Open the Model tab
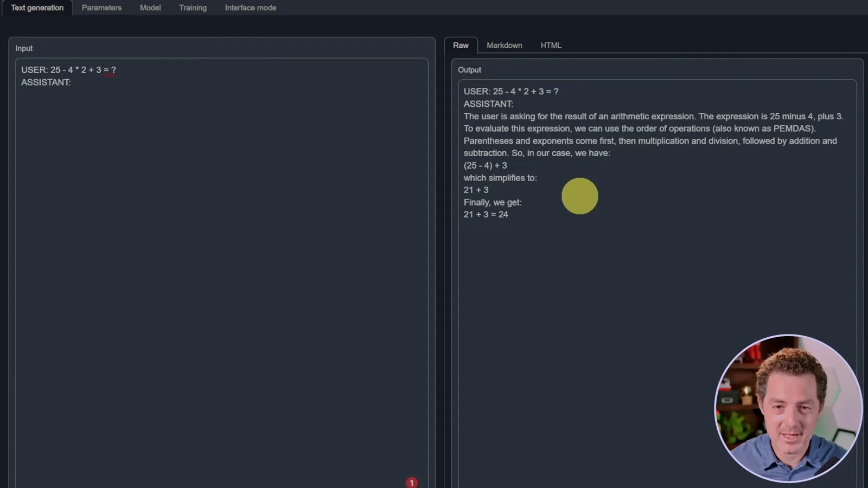Viewport: 868px width, 488px height. [150, 8]
